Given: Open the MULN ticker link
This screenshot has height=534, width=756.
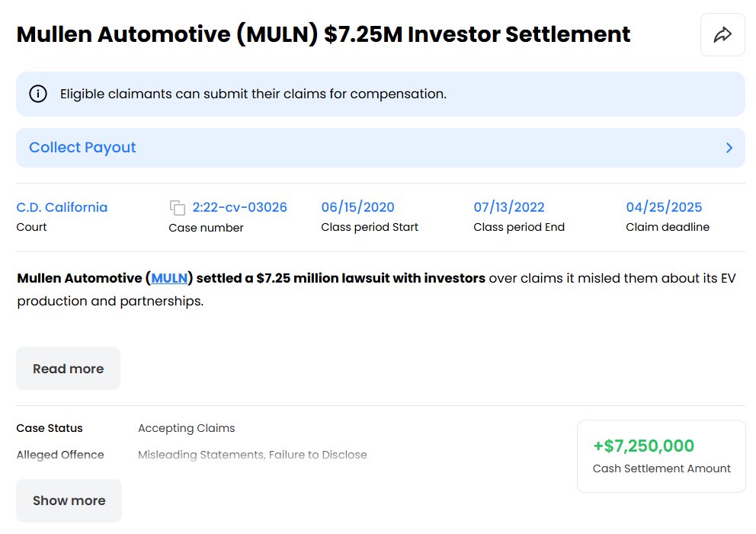Looking at the screenshot, I should (x=169, y=278).
